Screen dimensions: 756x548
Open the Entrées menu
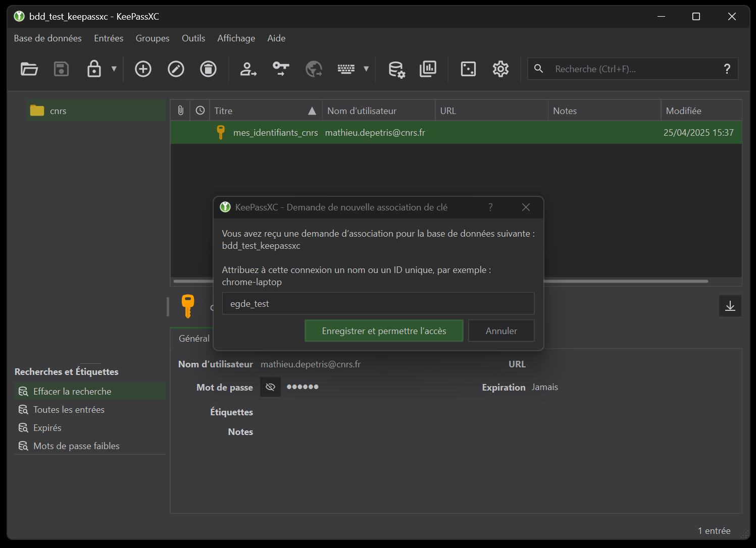pos(109,38)
